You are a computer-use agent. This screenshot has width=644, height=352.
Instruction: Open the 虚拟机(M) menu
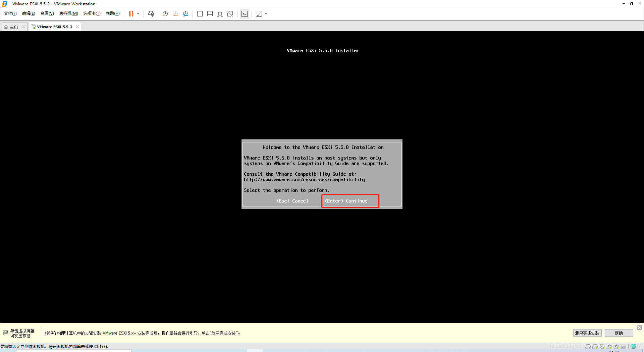pyautogui.click(x=68, y=13)
